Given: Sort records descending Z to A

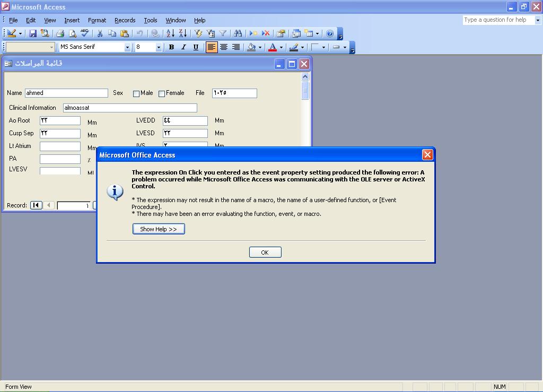Looking at the screenshot, I should (x=182, y=33).
